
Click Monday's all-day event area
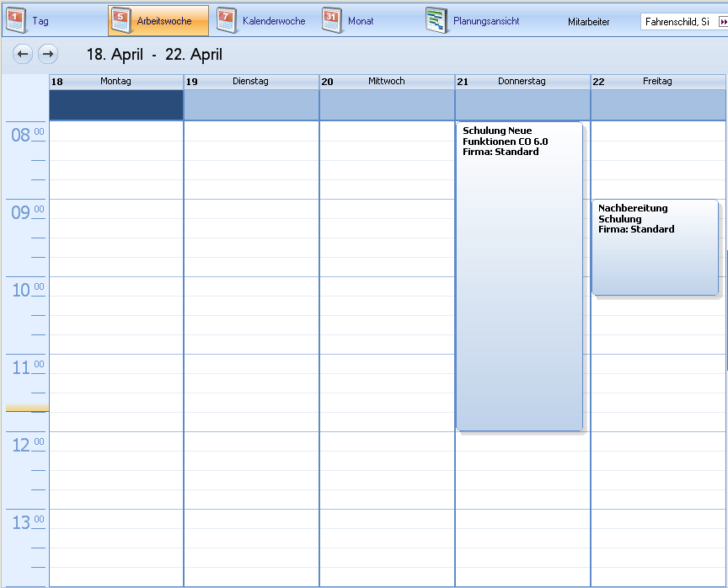point(116,105)
